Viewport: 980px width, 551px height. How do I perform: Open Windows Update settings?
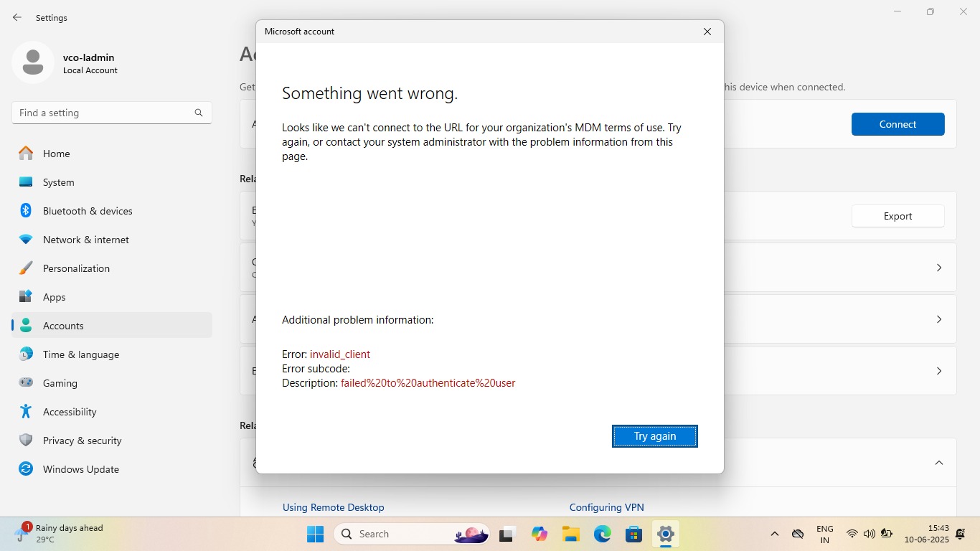pos(112,469)
